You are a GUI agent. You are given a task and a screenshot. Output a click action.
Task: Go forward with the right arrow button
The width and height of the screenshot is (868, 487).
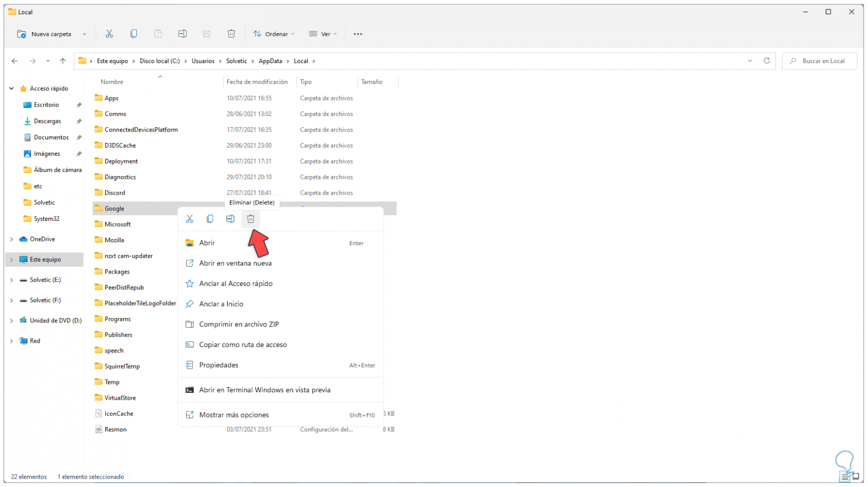pos(33,61)
